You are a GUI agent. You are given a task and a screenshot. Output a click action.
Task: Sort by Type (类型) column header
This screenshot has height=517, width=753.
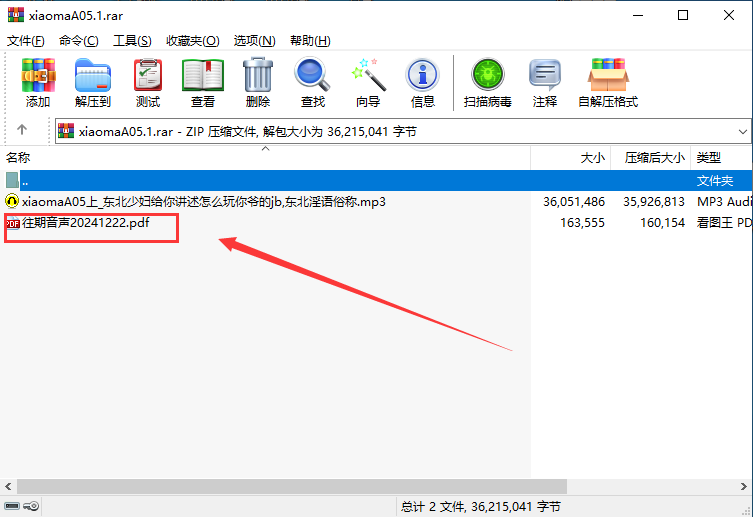[x=721, y=157]
